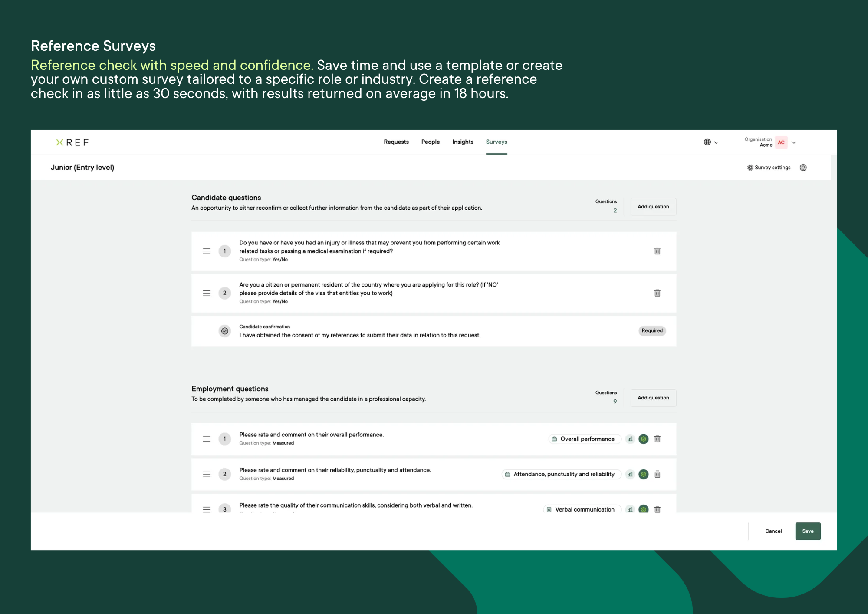Save the Junior (Entry level) survey
The height and width of the screenshot is (614, 868).
[808, 531]
